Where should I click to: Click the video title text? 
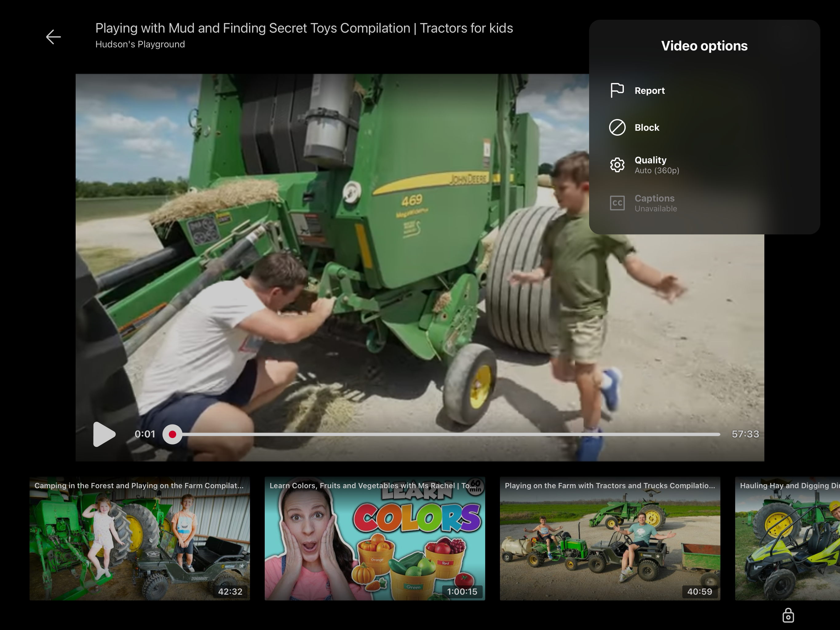[x=304, y=28]
